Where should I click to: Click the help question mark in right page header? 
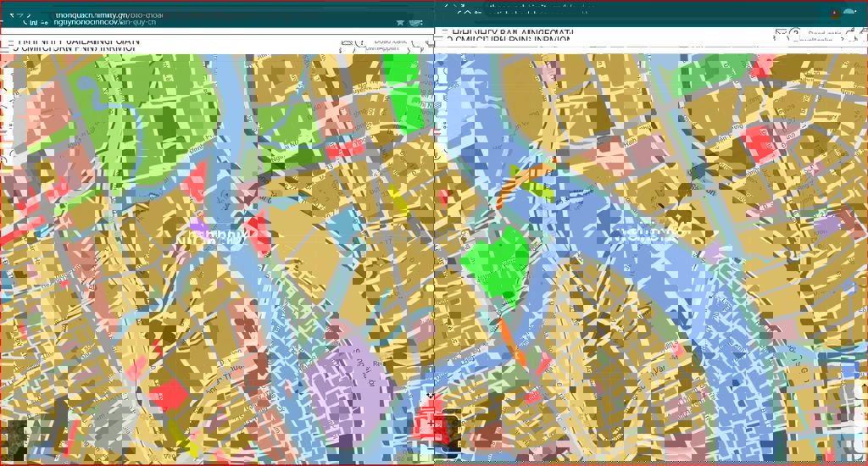coord(794,35)
